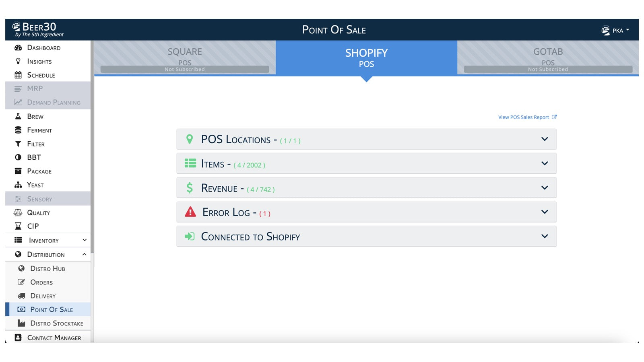
Task: Click the Revenue count (4 / 742)
Action: (x=261, y=189)
